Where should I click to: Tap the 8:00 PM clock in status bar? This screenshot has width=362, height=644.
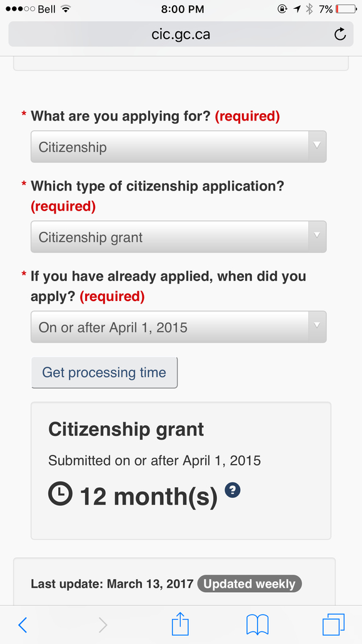pos(183,9)
